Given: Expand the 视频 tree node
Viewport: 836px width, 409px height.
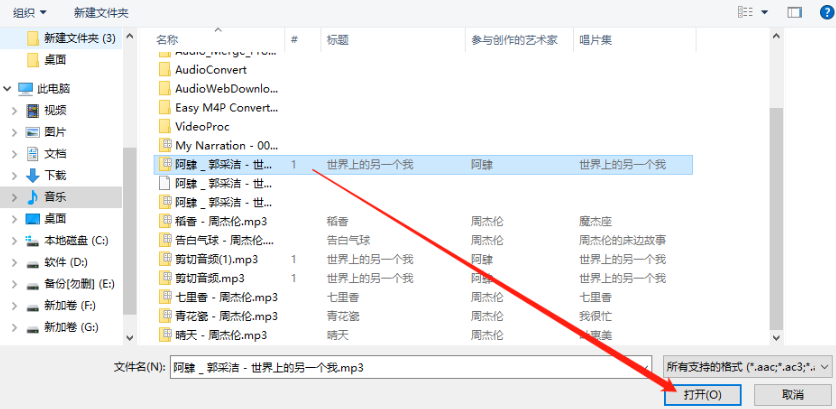Looking at the screenshot, I should (x=15, y=110).
